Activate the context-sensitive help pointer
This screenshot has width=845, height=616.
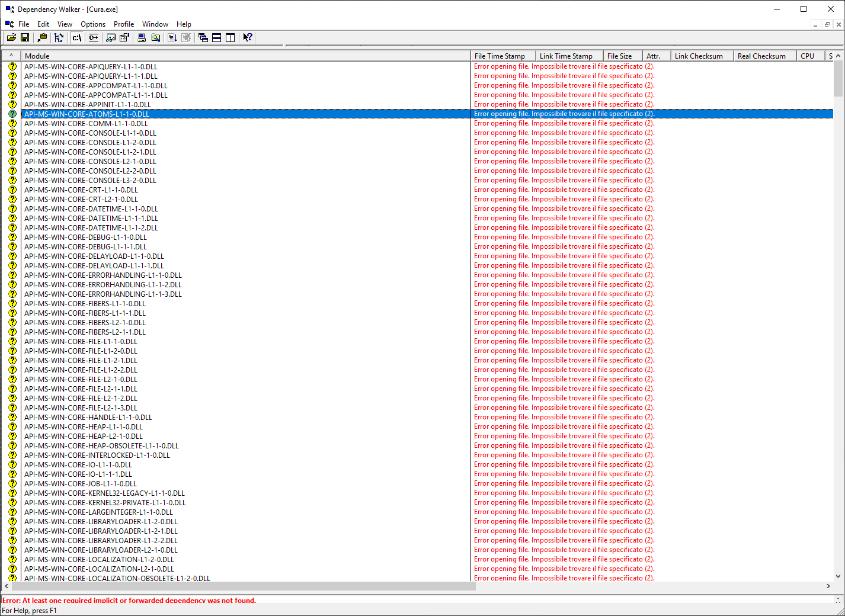click(248, 37)
